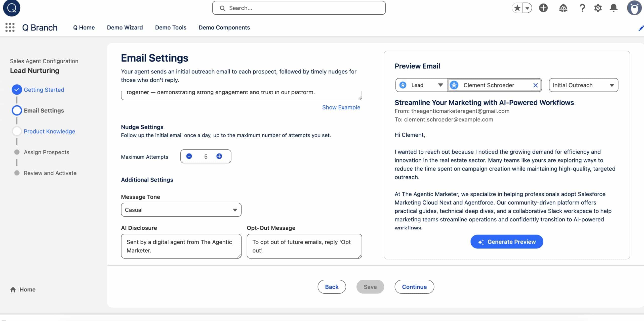
Task: Open the Initial Outreach email type dropdown
Action: coord(583,85)
